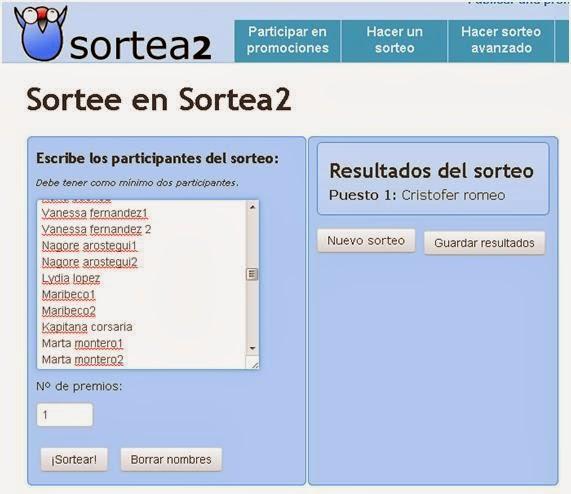Viewport: 571px width, 494px height.
Task: Click the 'Maribeco2' participant line
Action: click(69, 311)
